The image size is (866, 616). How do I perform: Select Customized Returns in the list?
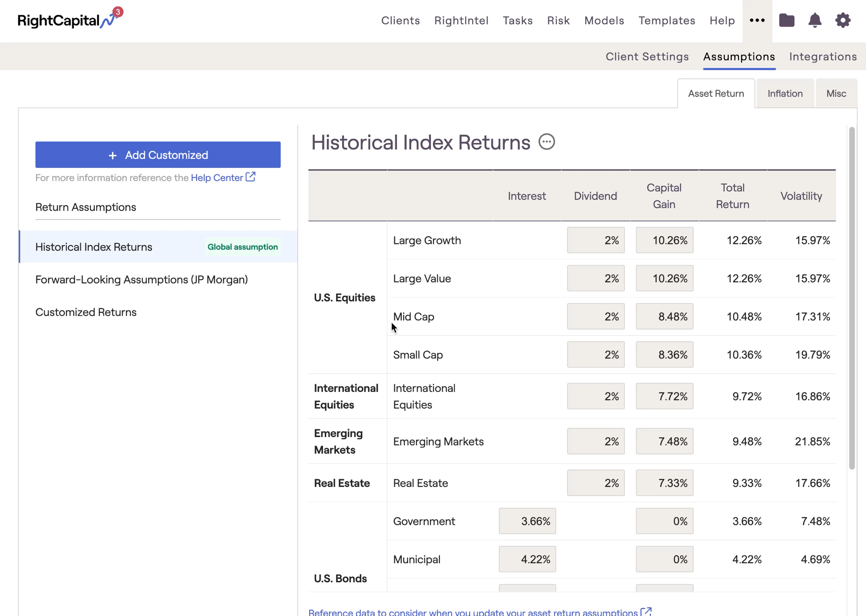86,312
